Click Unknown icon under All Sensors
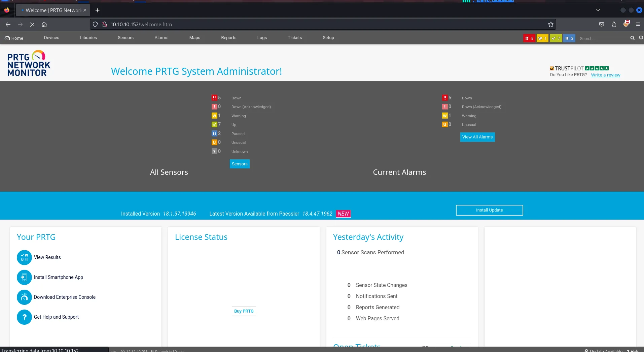Screen dimensions: 644x352 (214, 151)
